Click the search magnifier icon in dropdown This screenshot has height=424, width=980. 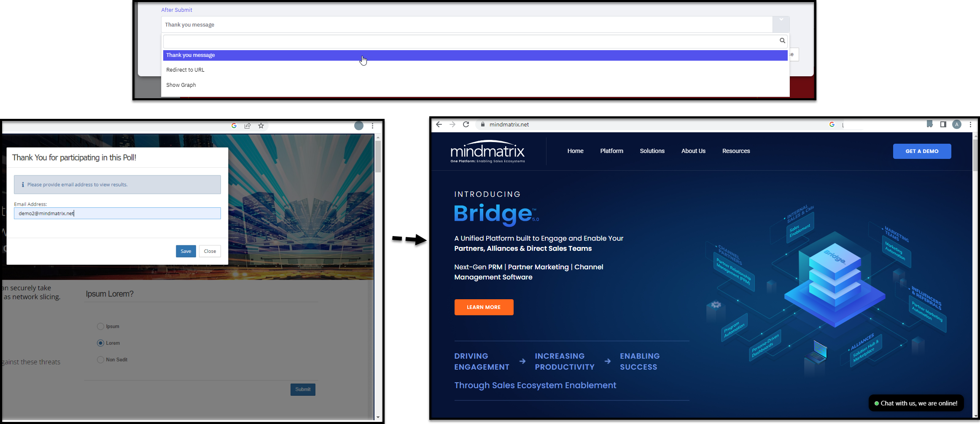pos(782,40)
